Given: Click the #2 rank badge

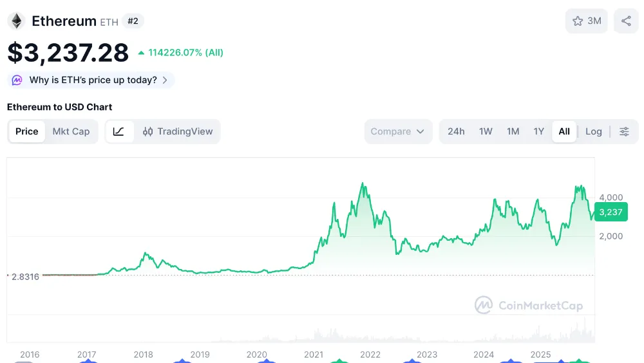Looking at the screenshot, I should click(x=133, y=21).
